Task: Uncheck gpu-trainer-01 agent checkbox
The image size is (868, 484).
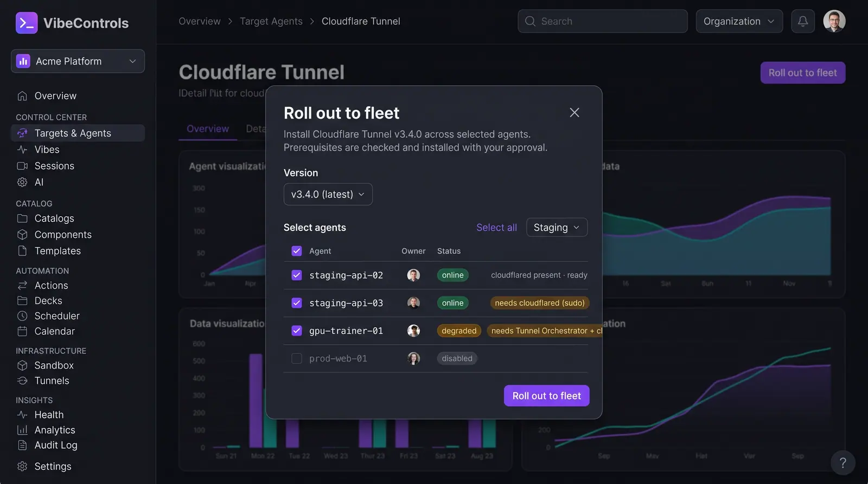Action: (x=297, y=331)
